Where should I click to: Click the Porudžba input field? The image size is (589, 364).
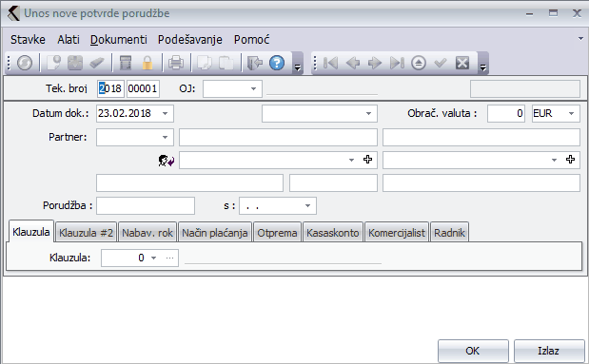(x=146, y=205)
